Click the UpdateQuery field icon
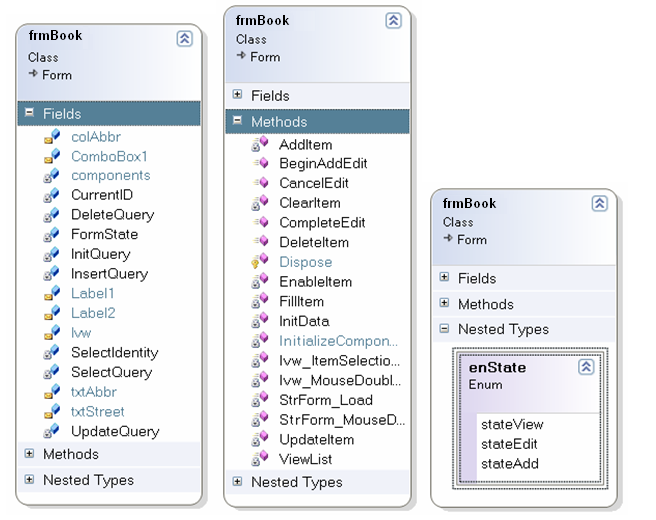 pos(52,431)
